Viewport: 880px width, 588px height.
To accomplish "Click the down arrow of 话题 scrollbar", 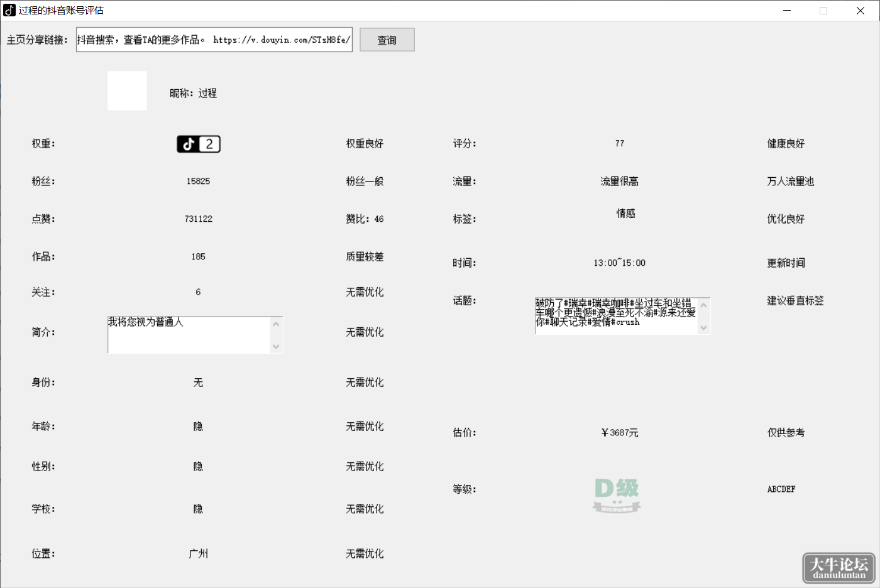I will coord(703,327).
